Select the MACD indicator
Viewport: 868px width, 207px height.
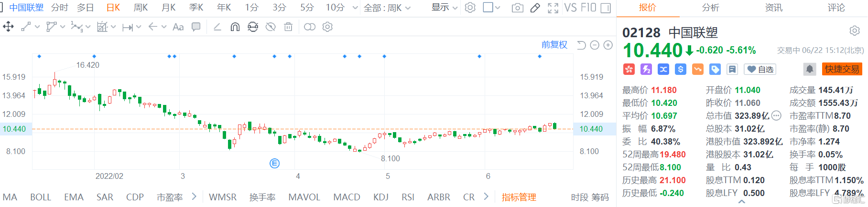coord(347,197)
